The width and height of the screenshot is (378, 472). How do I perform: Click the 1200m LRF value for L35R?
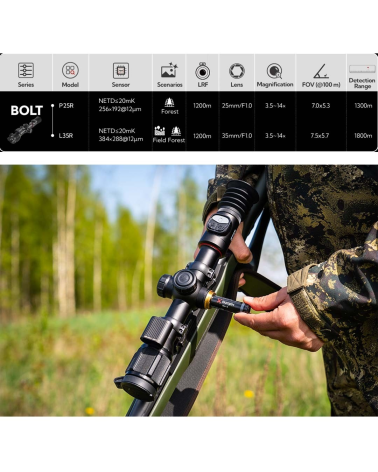pos(202,136)
